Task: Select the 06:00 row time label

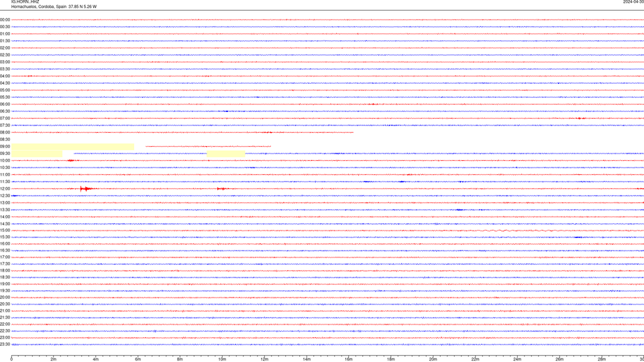Action: click(5, 105)
